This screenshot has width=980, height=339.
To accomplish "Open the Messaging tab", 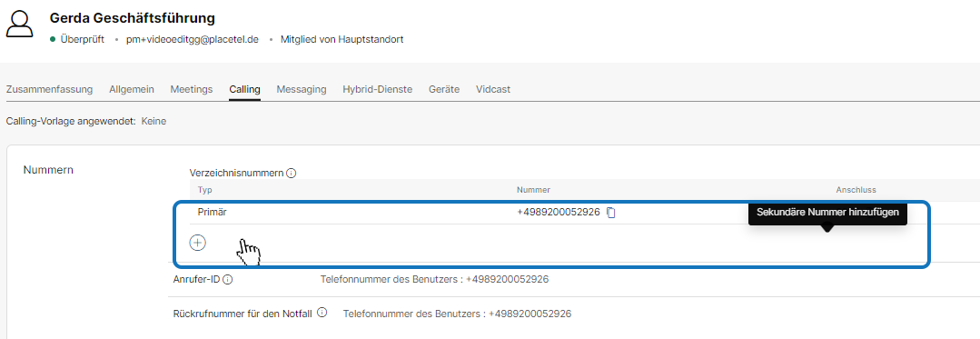I will [x=302, y=89].
